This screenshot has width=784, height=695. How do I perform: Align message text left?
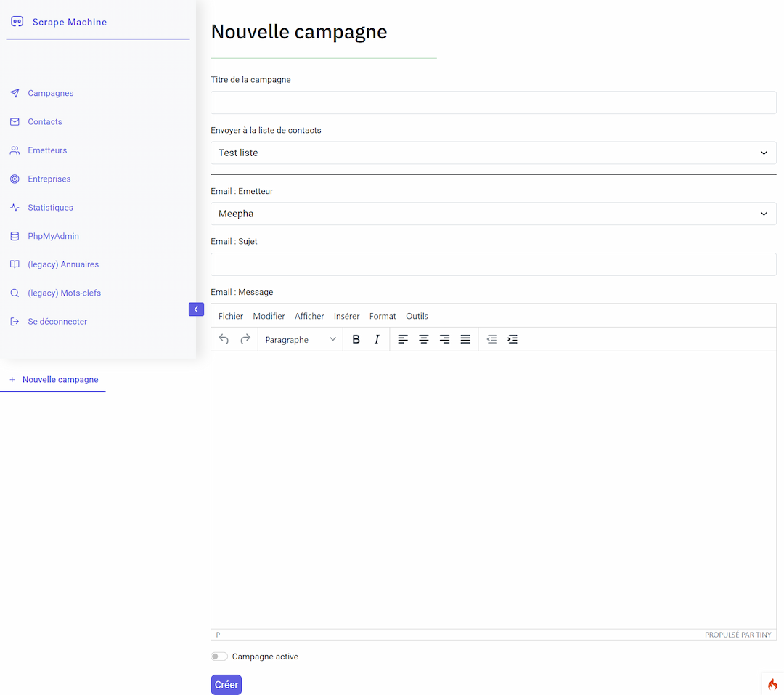(402, 339)
